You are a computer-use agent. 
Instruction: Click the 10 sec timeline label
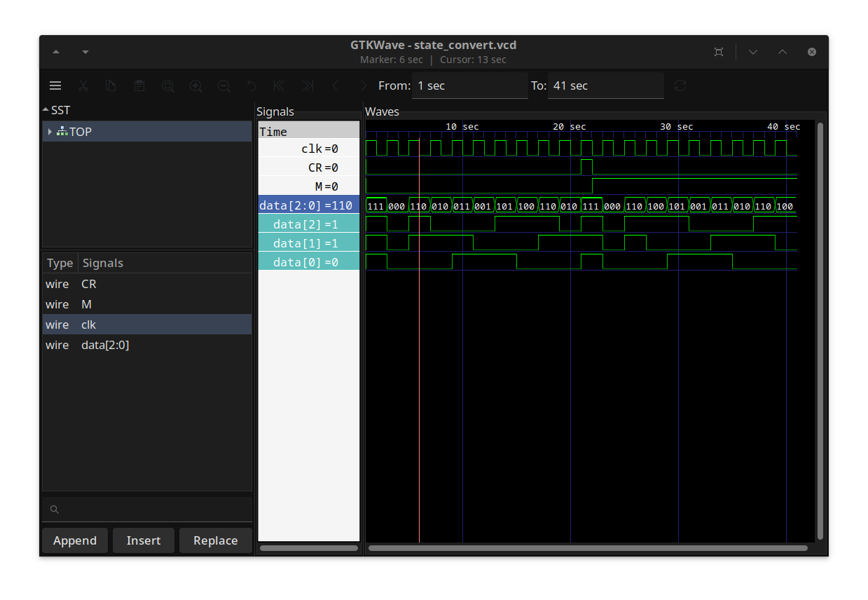coord(462,127)
